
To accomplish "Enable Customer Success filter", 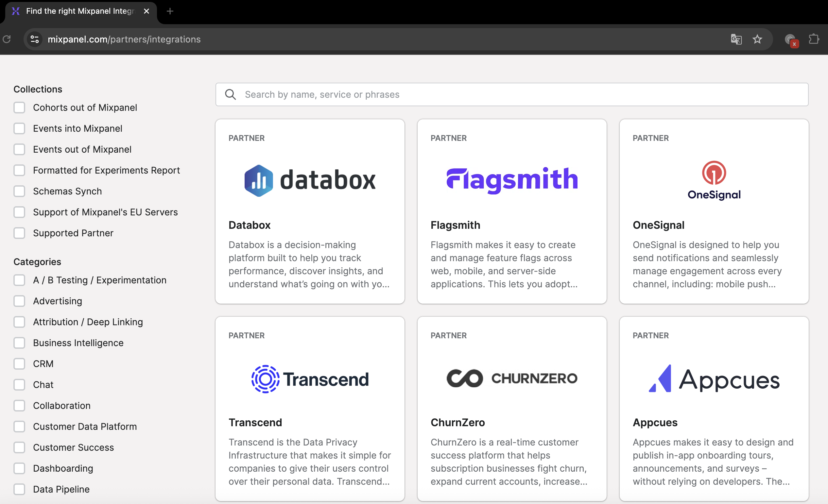I will (20, 447).
